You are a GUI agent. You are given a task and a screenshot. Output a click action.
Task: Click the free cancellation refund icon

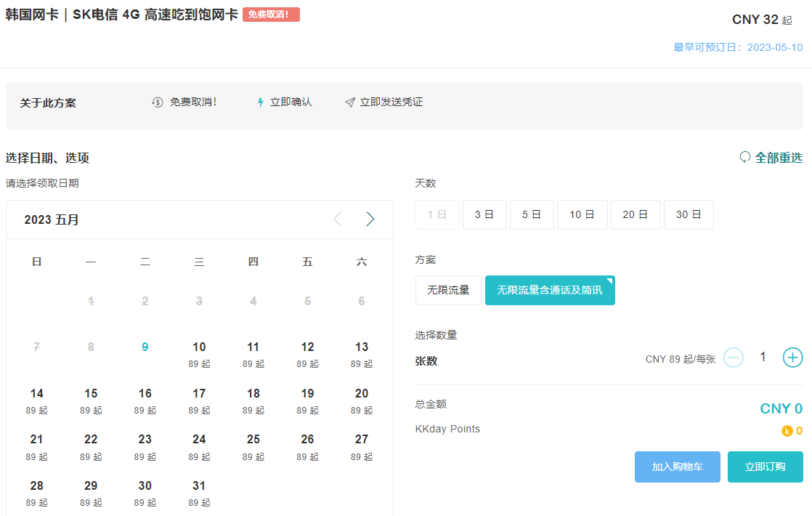[x=158, y=102]
